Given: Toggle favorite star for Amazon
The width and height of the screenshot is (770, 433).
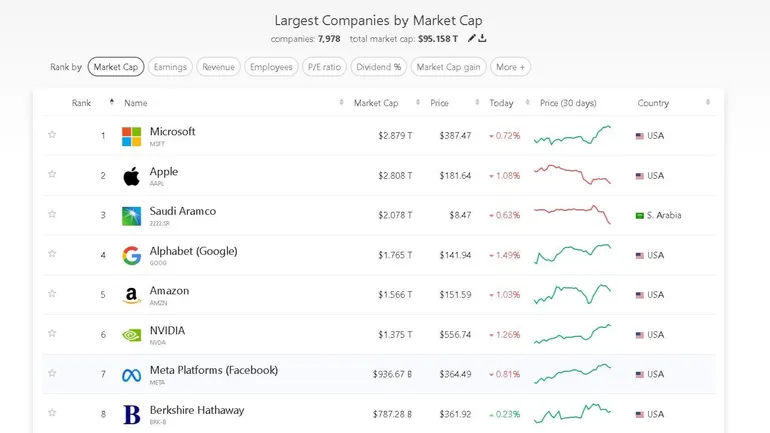Looking at the screenshot, I should tap(52, 294).
